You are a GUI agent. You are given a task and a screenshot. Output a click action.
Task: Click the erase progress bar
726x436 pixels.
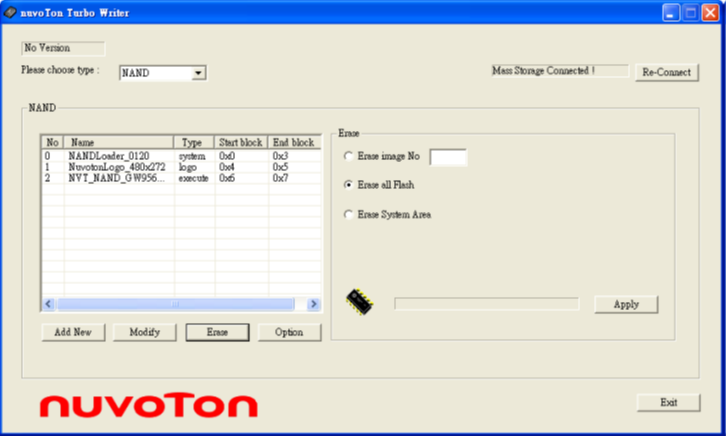click(487, 304)
